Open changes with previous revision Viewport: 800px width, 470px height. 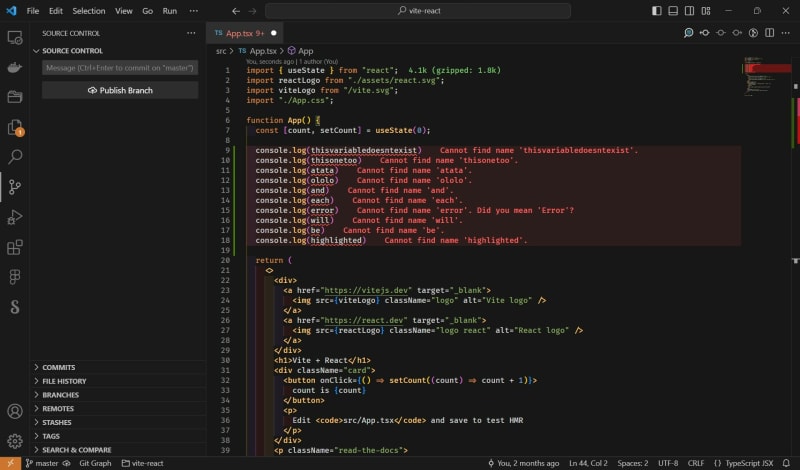(705, 33)
